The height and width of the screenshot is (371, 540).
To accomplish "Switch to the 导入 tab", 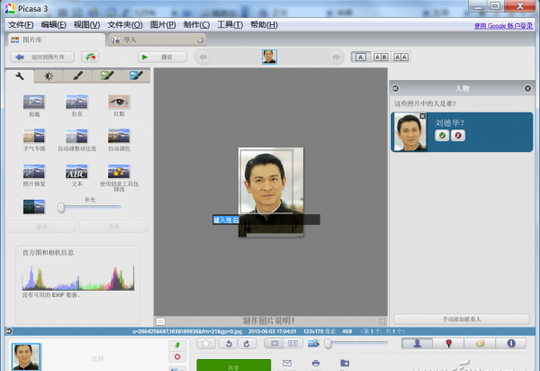I will click(x=157, y=40).
